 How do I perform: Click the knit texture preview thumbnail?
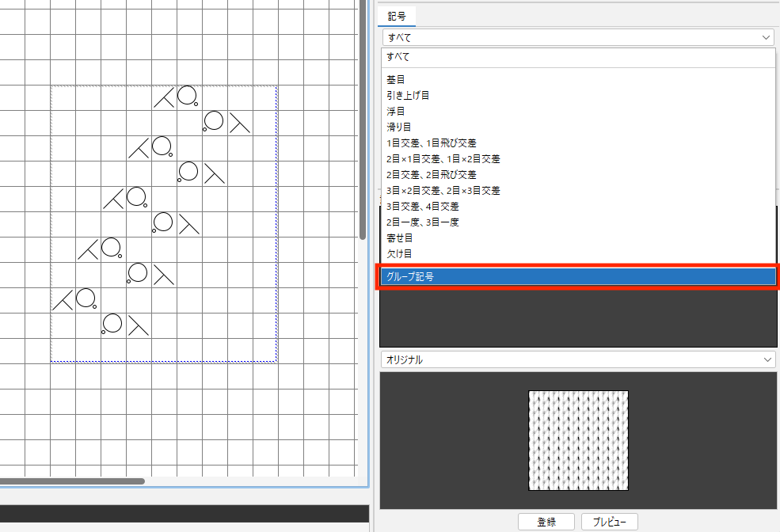pos(578,440)
